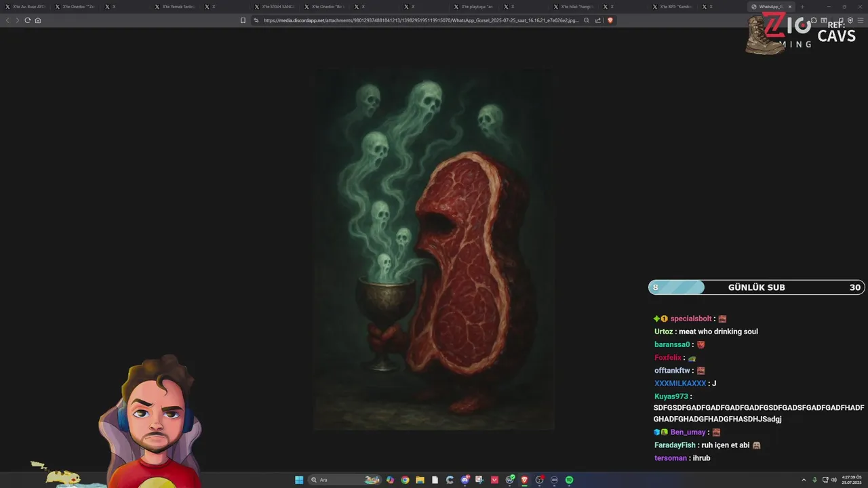Open Copilot from the taskbar
Screen dimensions: 868x488
390,480
